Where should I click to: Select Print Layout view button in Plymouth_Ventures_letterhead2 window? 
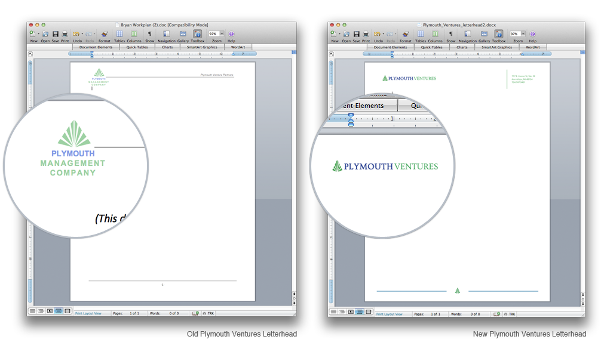(360, 312)
